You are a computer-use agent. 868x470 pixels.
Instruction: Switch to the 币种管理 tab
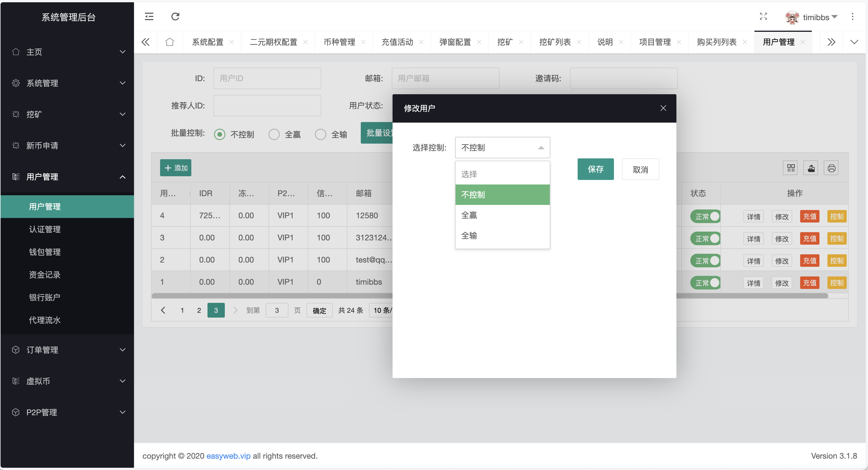[339, 42]
